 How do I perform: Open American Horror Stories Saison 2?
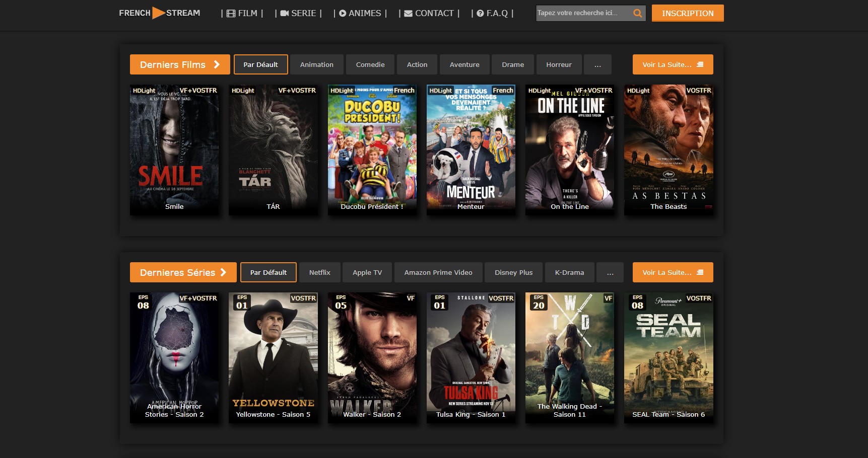pyautogui.click(x=174, y=358)
